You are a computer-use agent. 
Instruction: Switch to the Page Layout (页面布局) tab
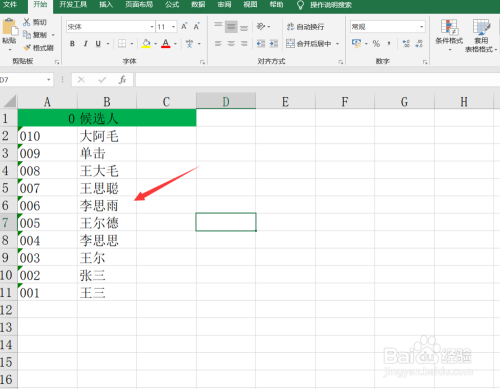[x=139, y=5]
